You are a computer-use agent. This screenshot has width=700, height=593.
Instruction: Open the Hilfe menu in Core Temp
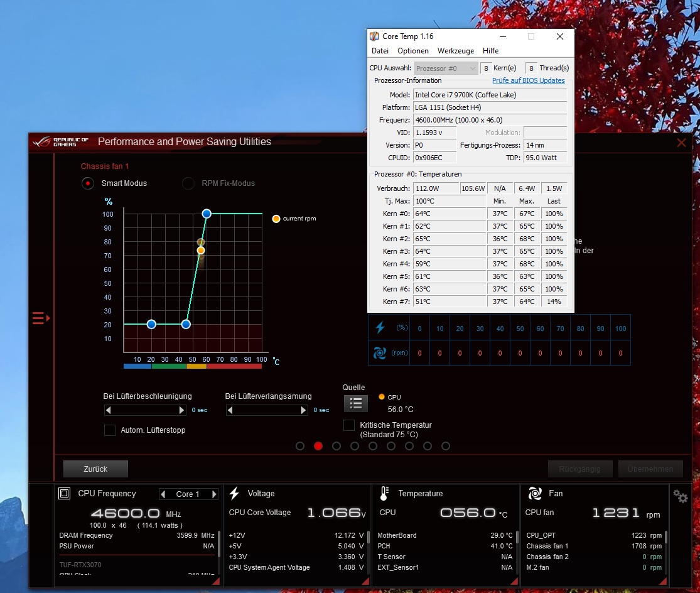point(490,51)
